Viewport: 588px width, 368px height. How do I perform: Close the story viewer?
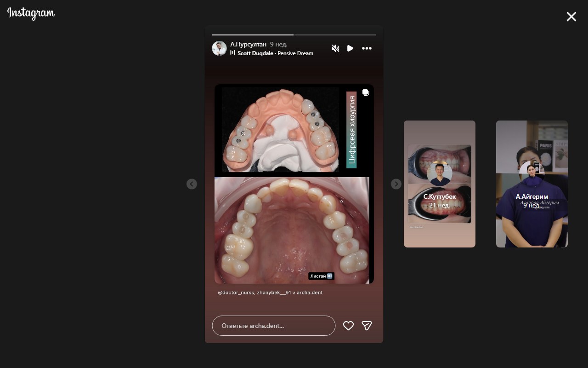coord(571,17)
